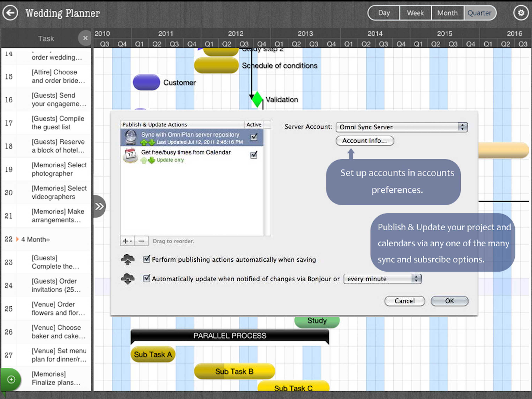Click the cloud upload publishing icon
This screenshot has height=399, width=532.
point(128,260)
